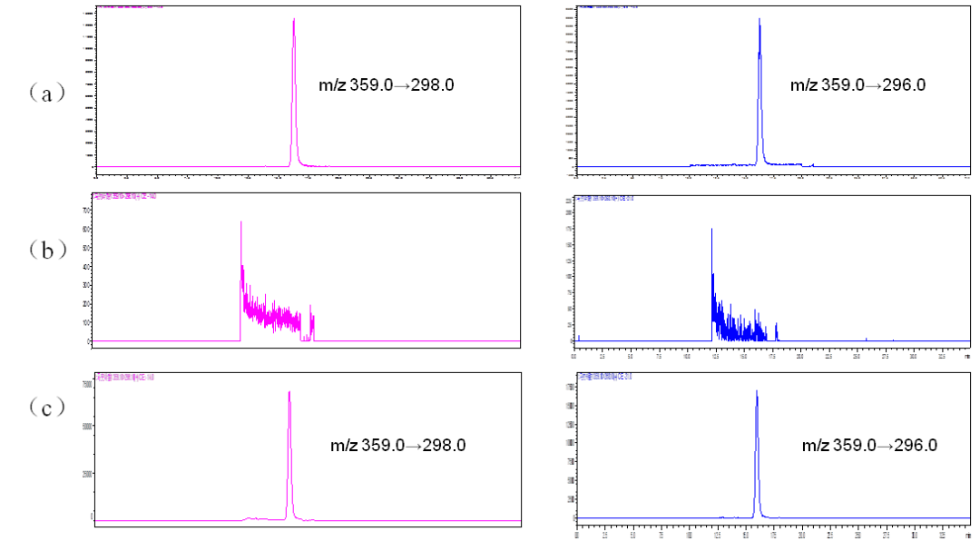980x541 pixels.
Task: Select the baseline of the top-left chromatogram
Action: pos(181,167)
